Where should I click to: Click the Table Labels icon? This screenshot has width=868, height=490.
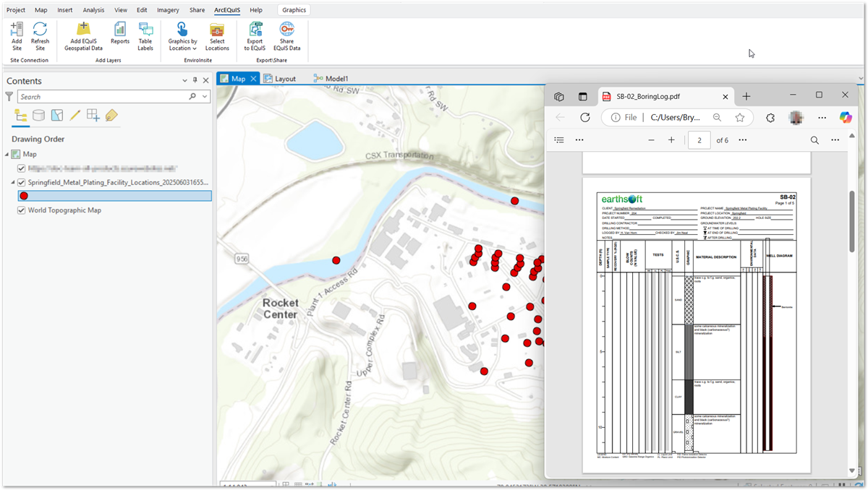145,36
